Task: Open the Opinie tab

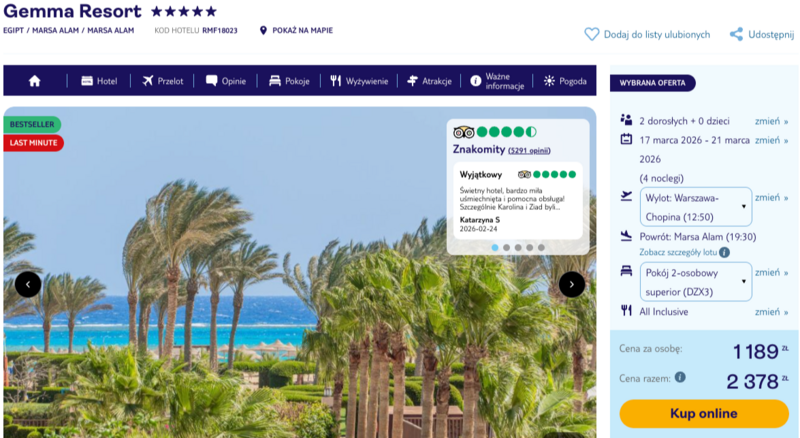Action: [x=226, y=81]
